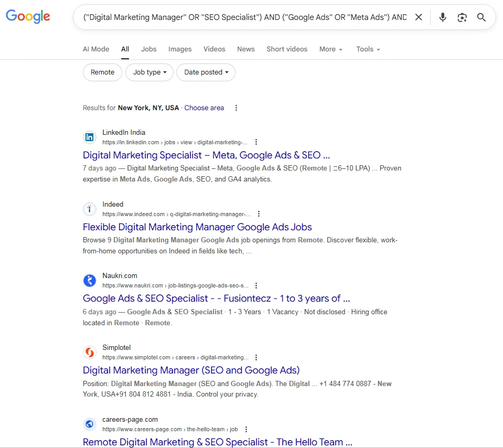The image size is (503, 448).
Task: Click the Google logo
Action: [x=27, y=17]
